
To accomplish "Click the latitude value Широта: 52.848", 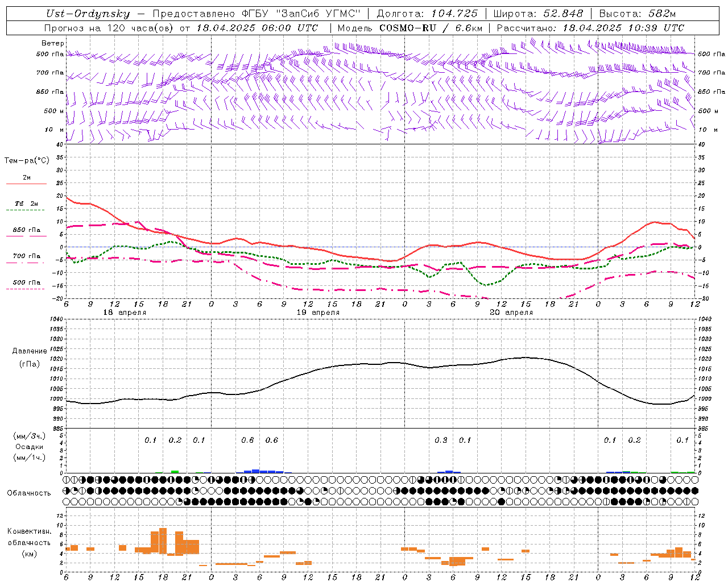I will pos(539,14).
